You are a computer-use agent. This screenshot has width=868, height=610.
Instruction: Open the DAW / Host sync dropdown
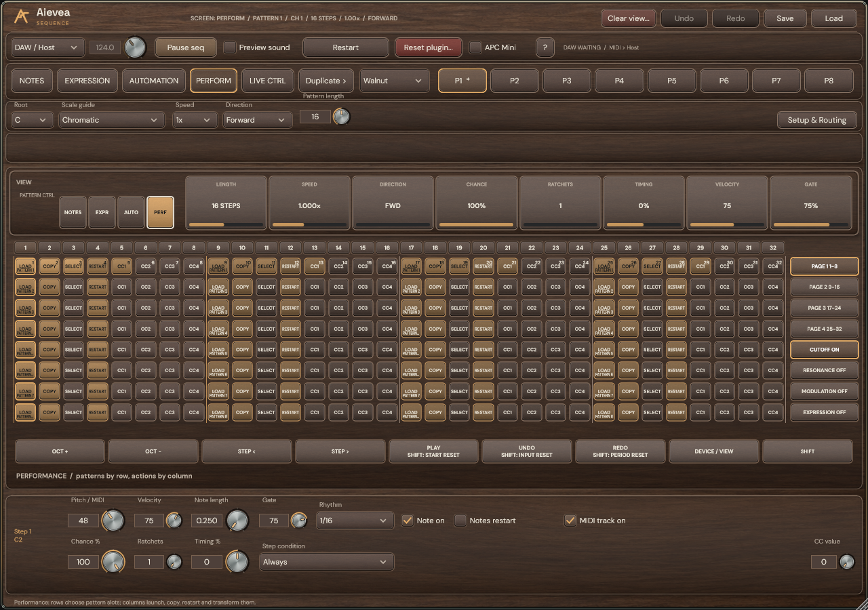pos(48,47)
